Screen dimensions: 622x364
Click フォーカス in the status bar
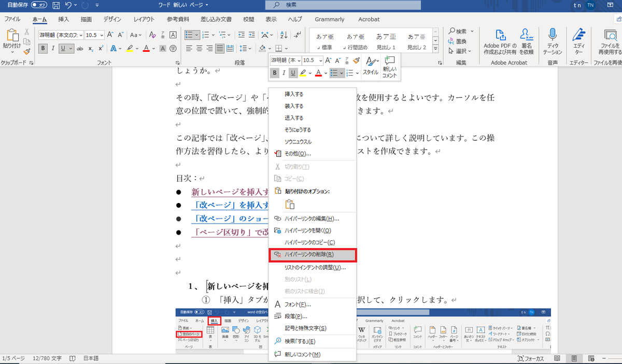pyautogui.click(x=531, y=358)
